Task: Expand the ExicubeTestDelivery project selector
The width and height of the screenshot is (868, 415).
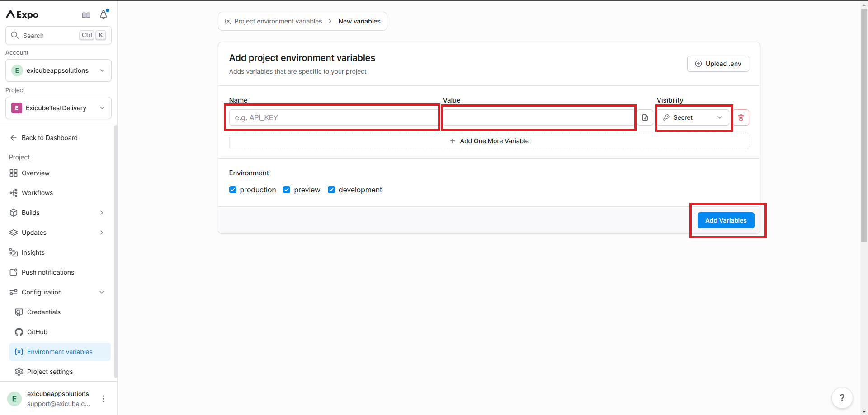Action: pos(58,108)
